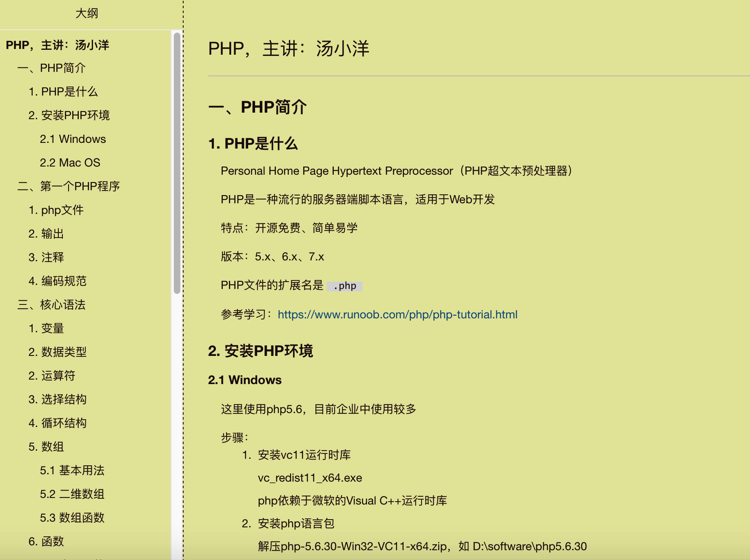Click the line '版本：5.x、6.x、7.x'

(x=273, y=257)
